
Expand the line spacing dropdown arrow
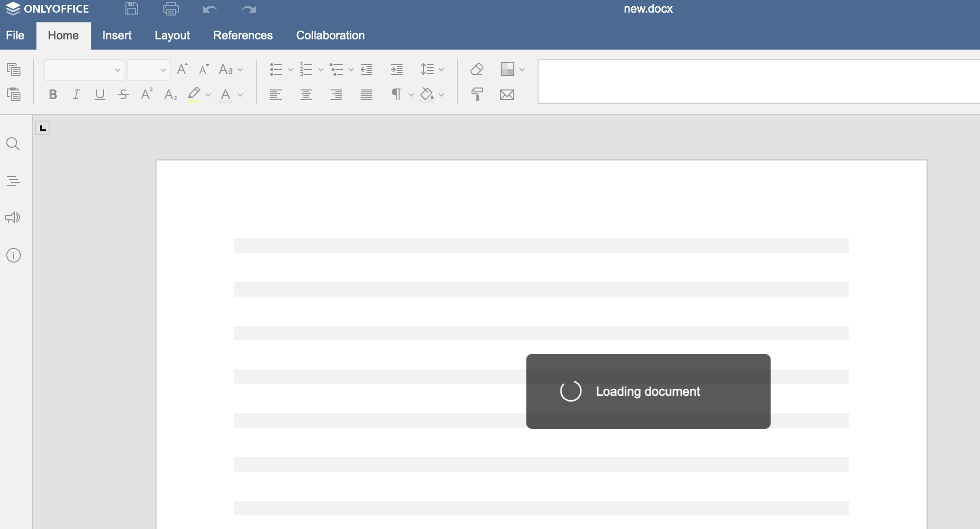click(441, 70)
